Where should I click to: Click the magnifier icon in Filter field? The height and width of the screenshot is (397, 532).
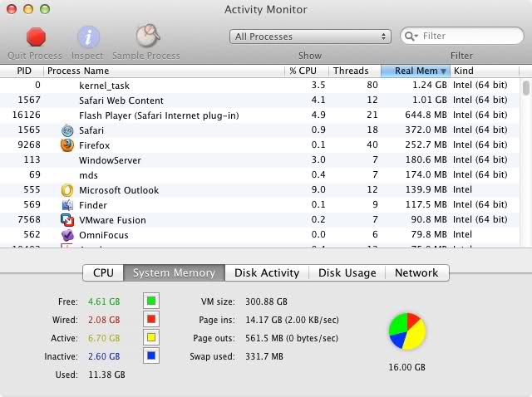tap(411, 37)
